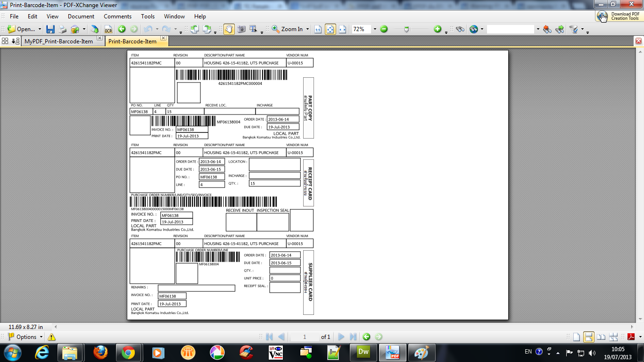Select Facing pages layout mode
Image resolution: width=644 pixels, height=362 pixels.
coord(601,337)
